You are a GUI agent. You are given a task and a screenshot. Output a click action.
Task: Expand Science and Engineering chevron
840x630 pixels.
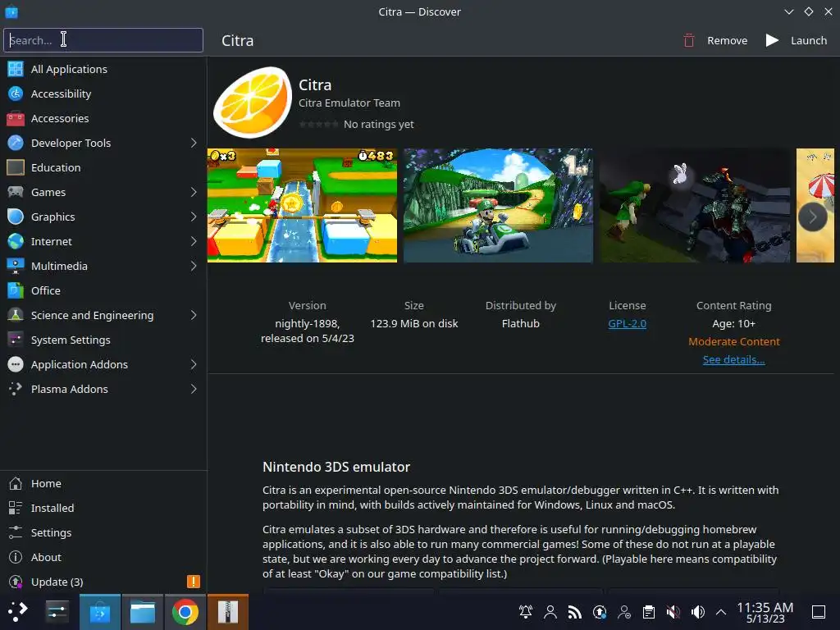tap(194, 316)
